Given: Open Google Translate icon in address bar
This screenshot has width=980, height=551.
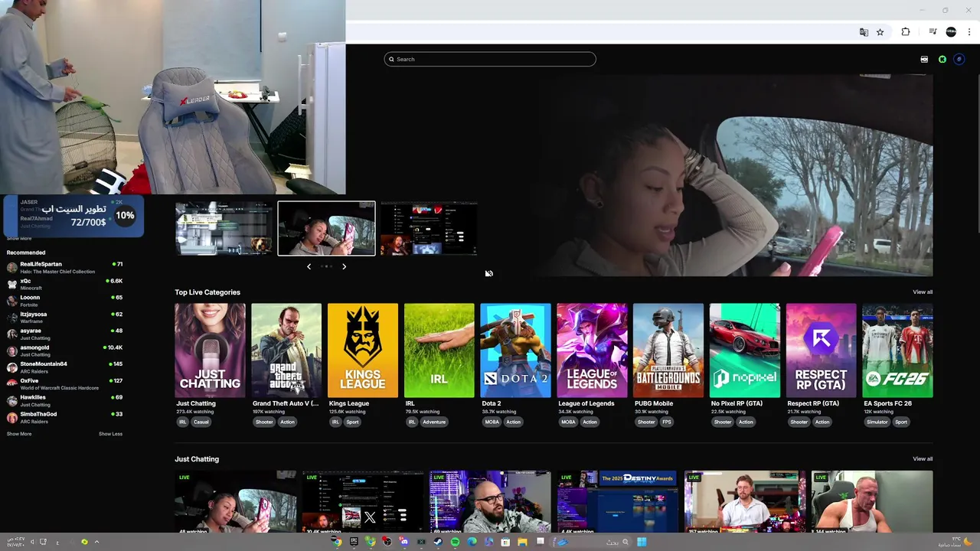Looking at the screenshot, I should (x=864, y=32).
